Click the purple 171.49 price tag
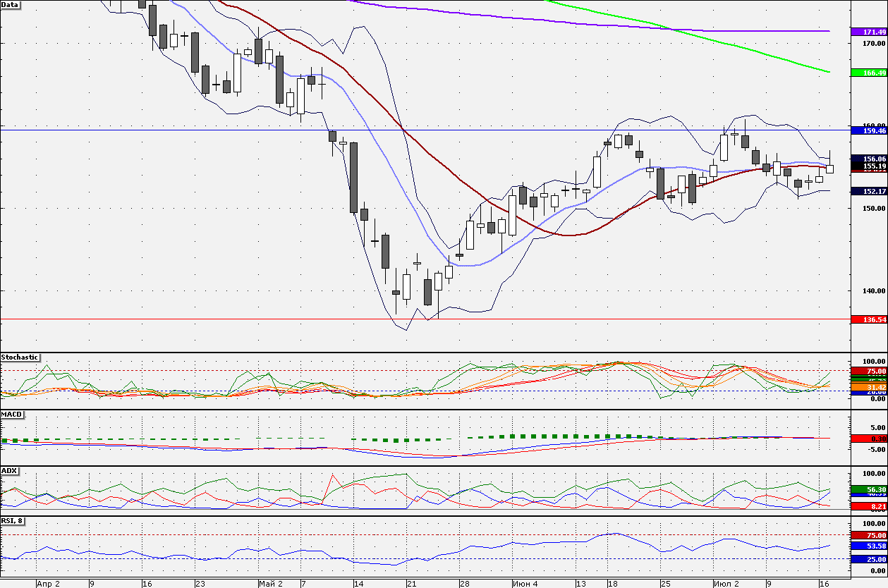The height and width of the screenshot is (588, 888). [x=870, y=32]
